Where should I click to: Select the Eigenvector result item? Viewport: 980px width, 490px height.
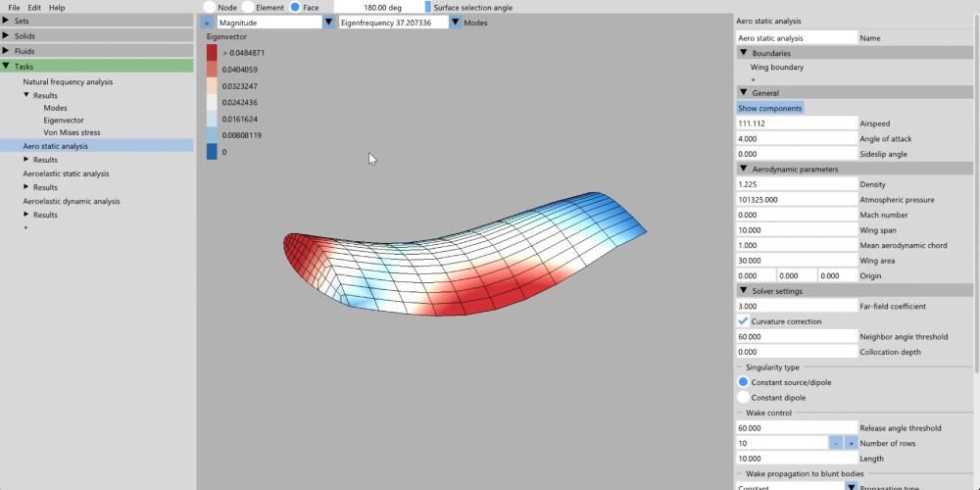pos(63,120)
